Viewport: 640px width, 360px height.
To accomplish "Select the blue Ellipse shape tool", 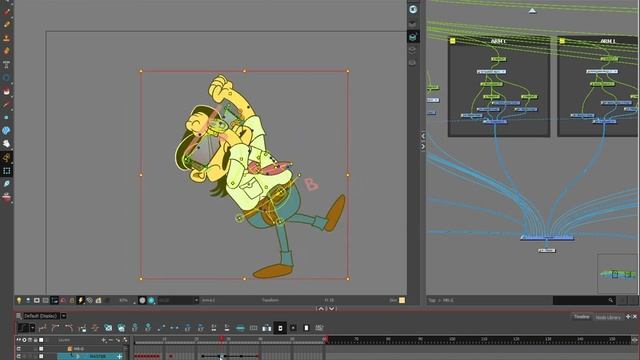I will [x=7, y=78].
